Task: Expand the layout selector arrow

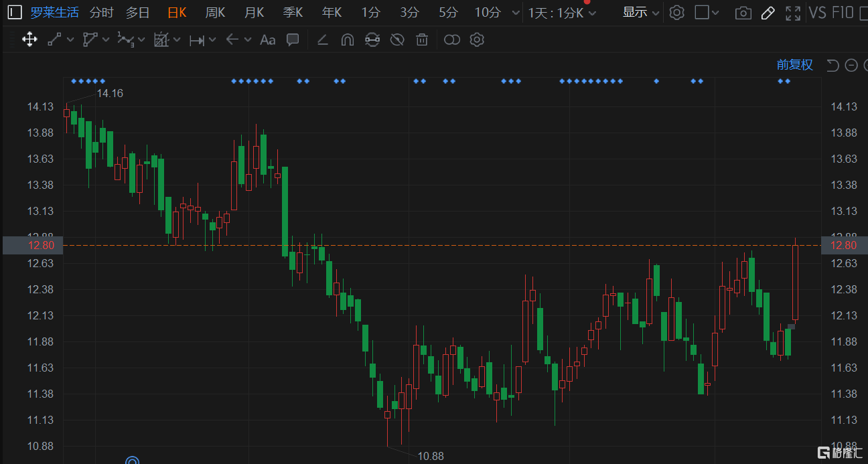Action: tap(716, 13)
